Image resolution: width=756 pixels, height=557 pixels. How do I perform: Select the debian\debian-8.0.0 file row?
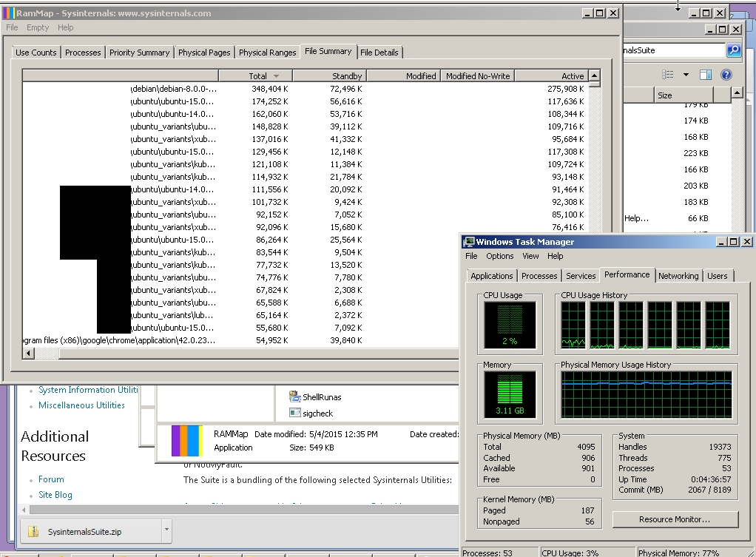pyautogui.click(x=306, y=89)
